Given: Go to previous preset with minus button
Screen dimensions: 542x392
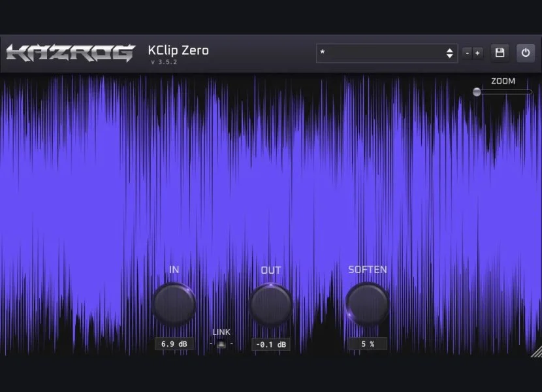Looking at the screenshot, I should [468, 53].
